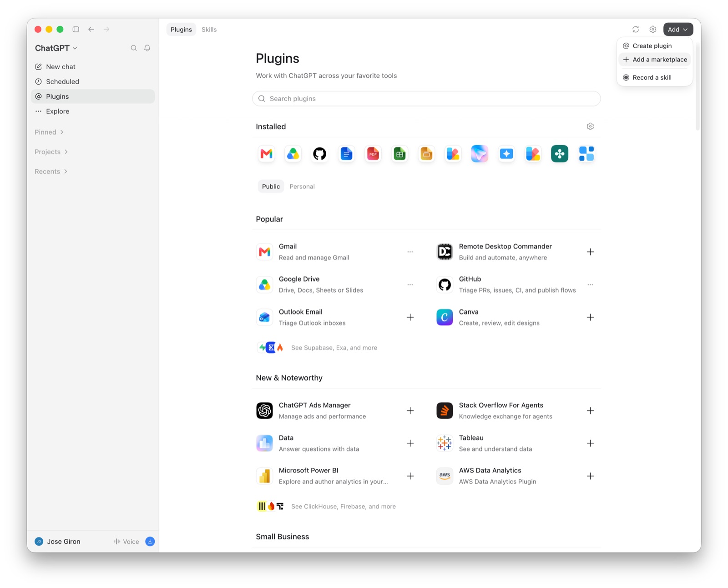Viewport: 728px width, 588px height.
Task: Switch to the Skills tab
Action: (x=209, y=29)
